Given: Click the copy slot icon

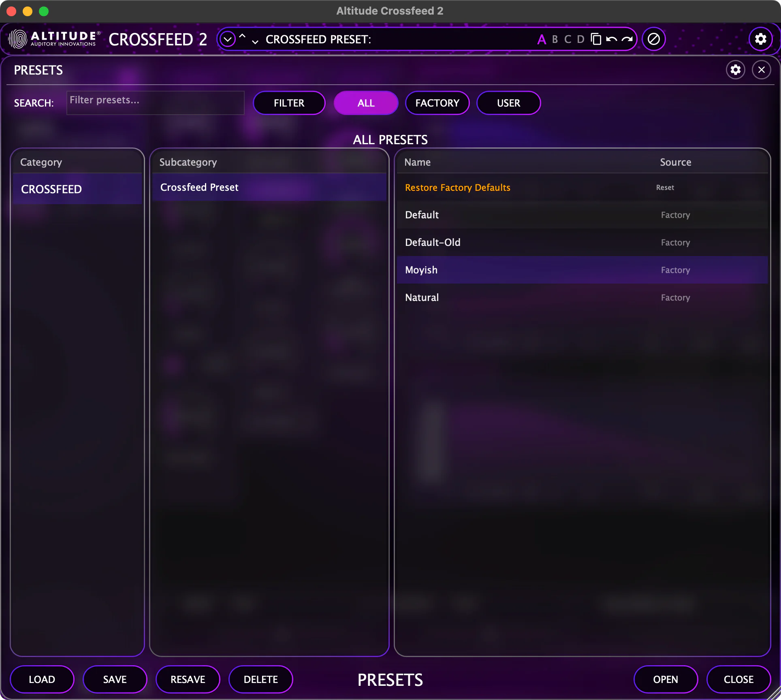Looking at the screenshot, I should click(x=596, y=39).
